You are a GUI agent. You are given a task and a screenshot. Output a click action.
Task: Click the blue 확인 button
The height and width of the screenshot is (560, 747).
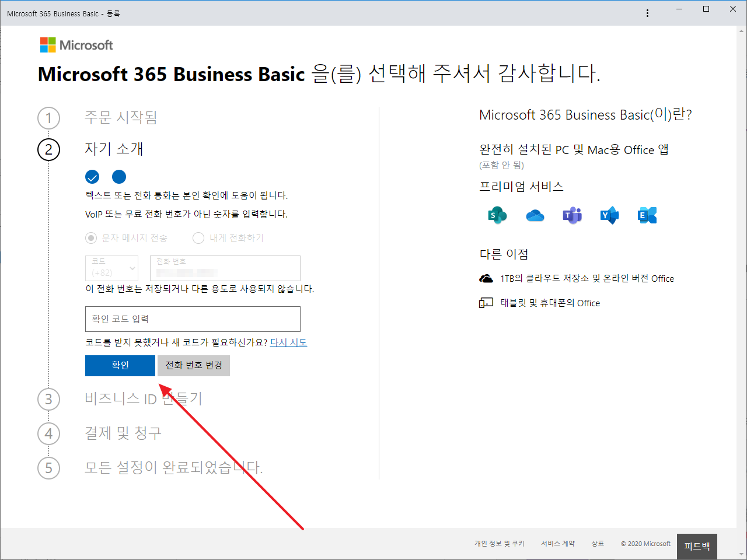click(x=120, y=365)
